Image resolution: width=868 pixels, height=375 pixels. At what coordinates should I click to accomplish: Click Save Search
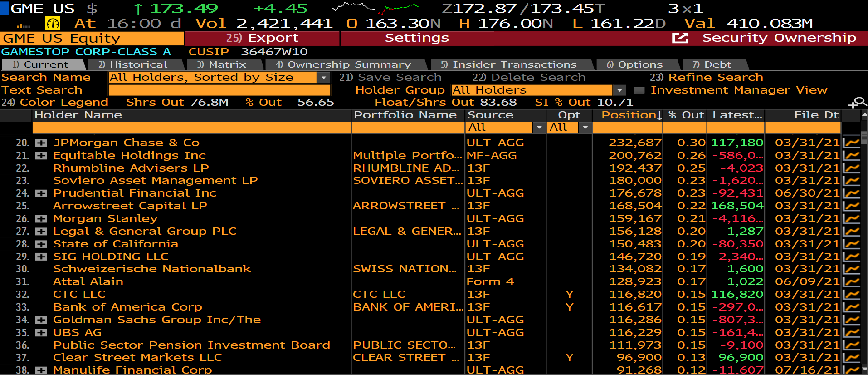click(390, 78)
